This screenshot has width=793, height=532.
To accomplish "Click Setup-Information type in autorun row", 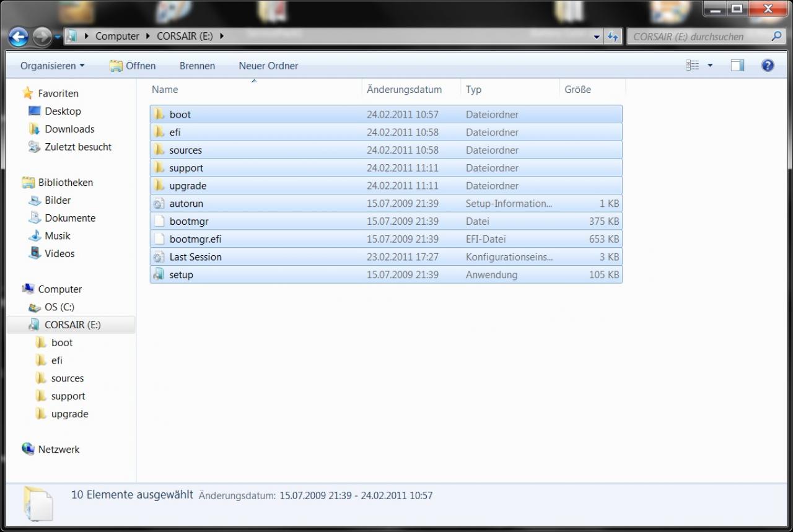I will tap(509, 204).
